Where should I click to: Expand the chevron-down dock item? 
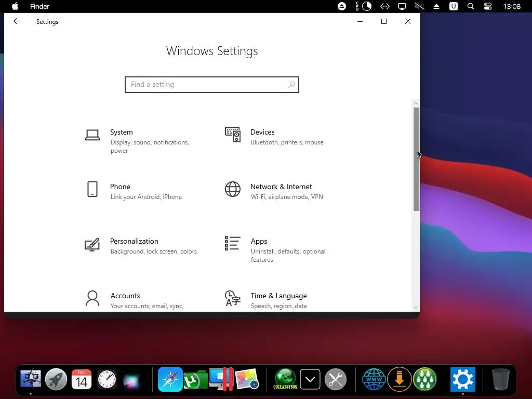[310, 379]
